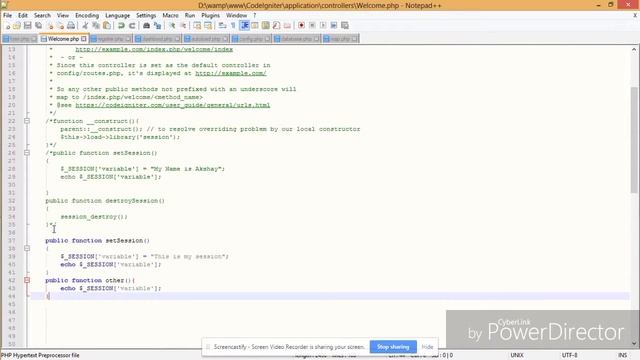
Task: Save the current file via toolbar
Action: coord(27,26)
